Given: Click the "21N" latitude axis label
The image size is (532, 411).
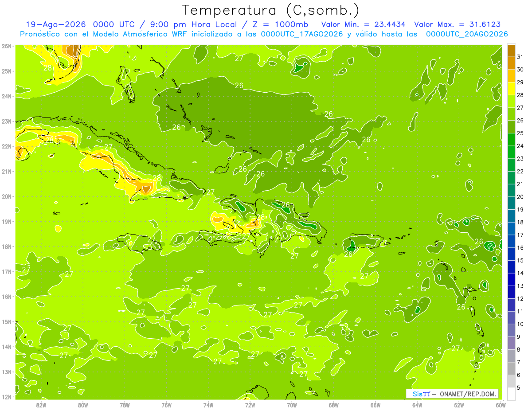Looking at the screenshot, I should click(7, 171).
